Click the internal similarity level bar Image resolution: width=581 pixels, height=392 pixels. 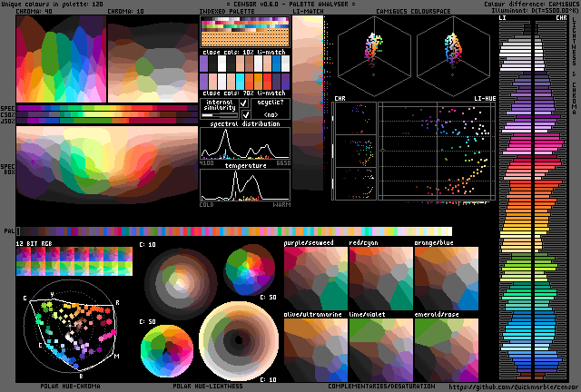point(219,115)
